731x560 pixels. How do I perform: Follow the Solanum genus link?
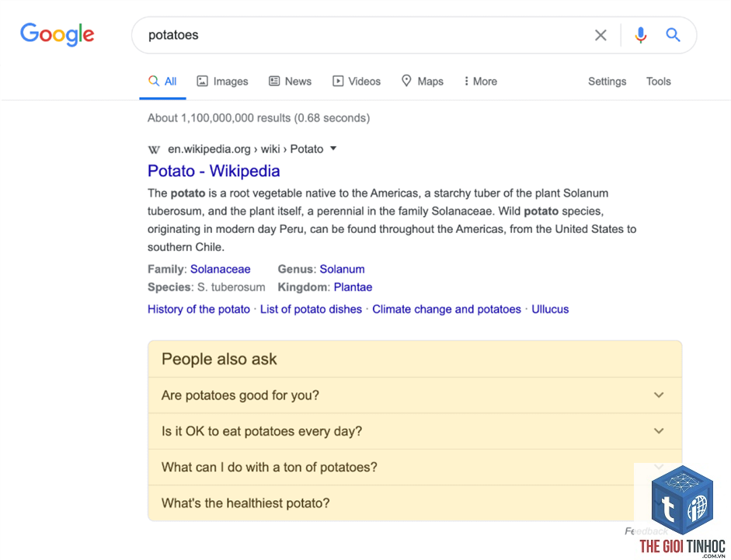(342, 269)
